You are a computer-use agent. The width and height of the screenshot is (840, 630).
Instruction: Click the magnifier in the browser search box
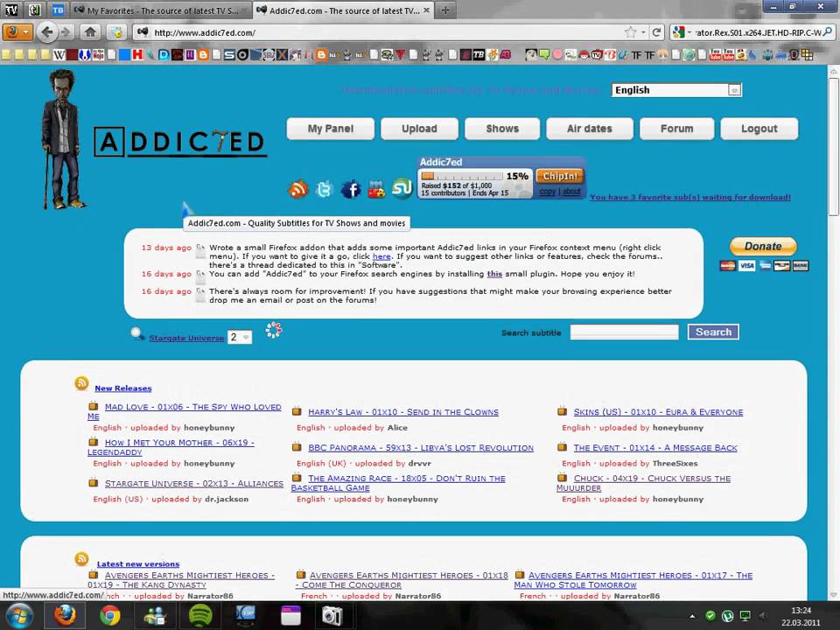pos(829,32)
